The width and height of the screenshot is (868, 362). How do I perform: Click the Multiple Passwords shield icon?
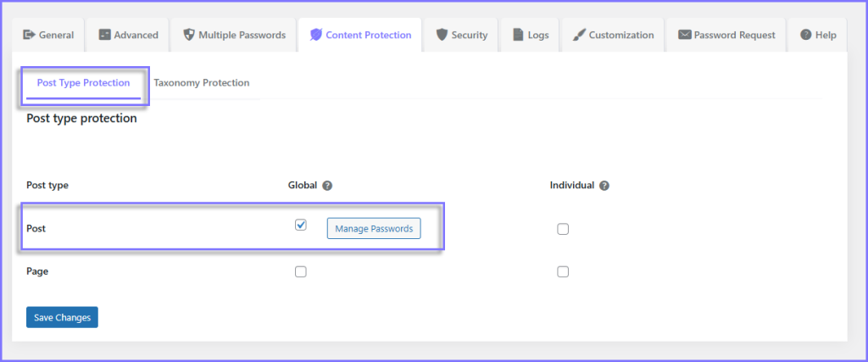(x=188, y=35)
